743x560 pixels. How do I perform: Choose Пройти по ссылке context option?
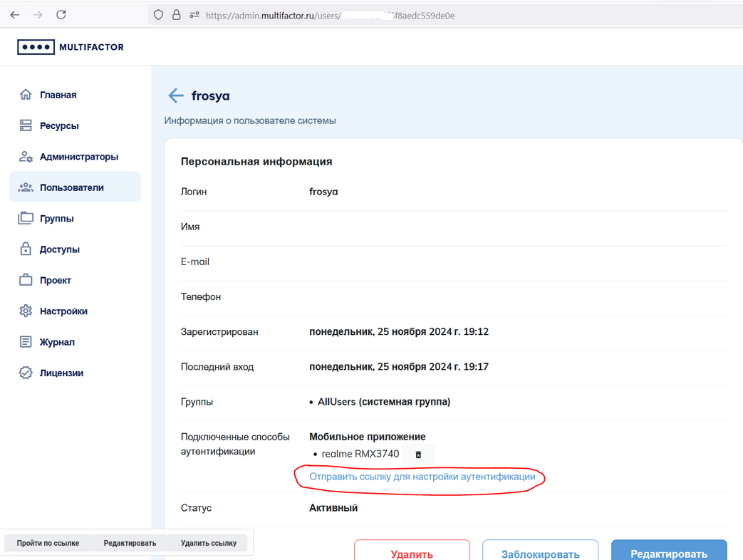pyautogui.click(x=48, y=543)
